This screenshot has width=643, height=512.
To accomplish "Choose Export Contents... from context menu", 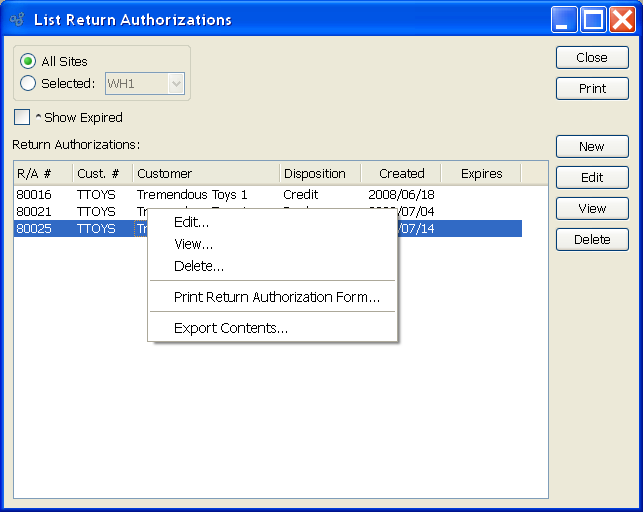I will (230, 328).
